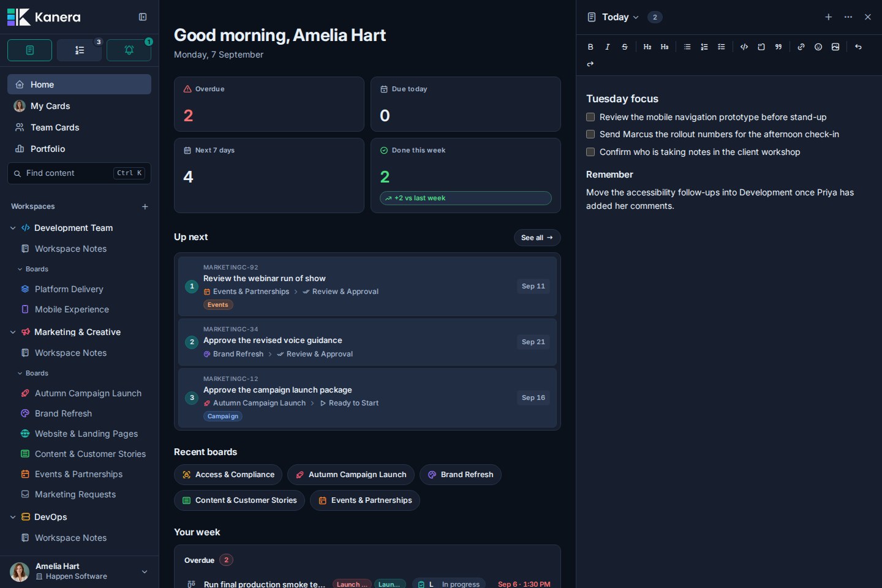This screenshot has height=588, width=882.
Task: Toggle bold formatting in notes toolbar
Action: [590, 47]
